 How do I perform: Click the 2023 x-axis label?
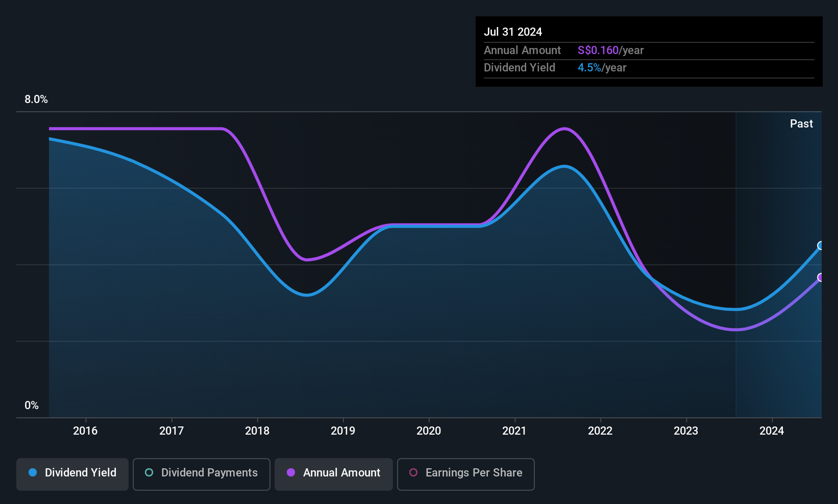pos(686,431)
